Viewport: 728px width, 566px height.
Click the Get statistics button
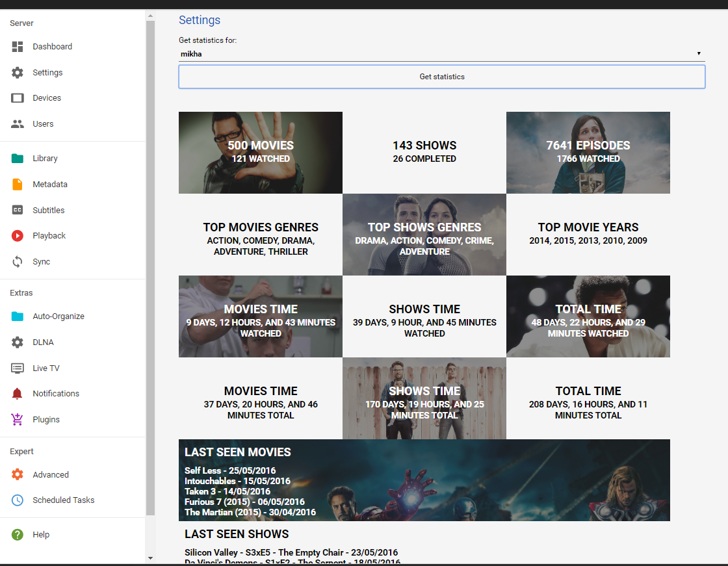[x=441, y=77]
